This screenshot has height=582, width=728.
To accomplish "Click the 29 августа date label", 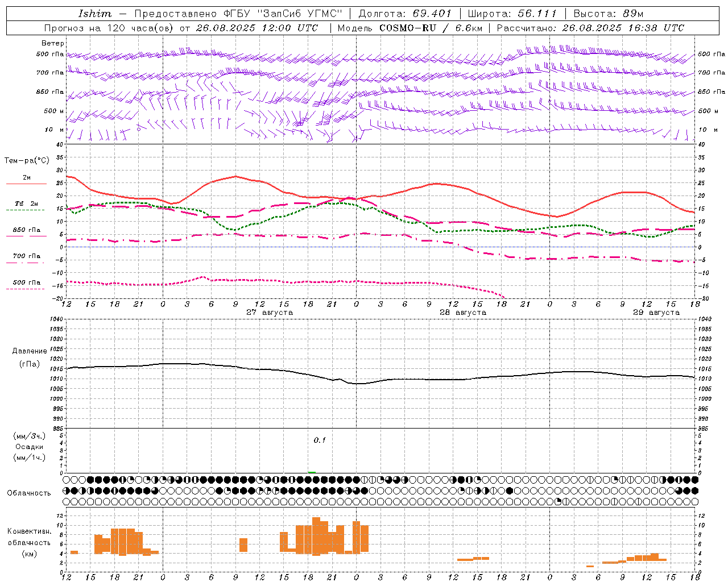I will (656, 313).
